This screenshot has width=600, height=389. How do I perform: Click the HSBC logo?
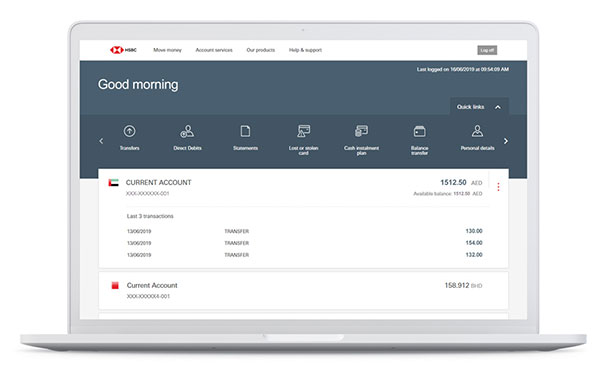coord(123,50)
